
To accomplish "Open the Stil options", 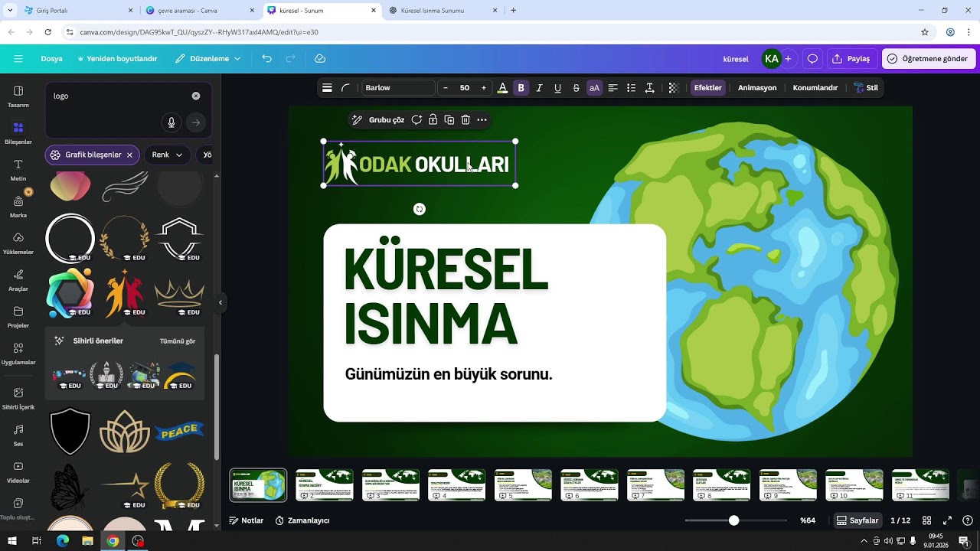I will click(866, 88).
